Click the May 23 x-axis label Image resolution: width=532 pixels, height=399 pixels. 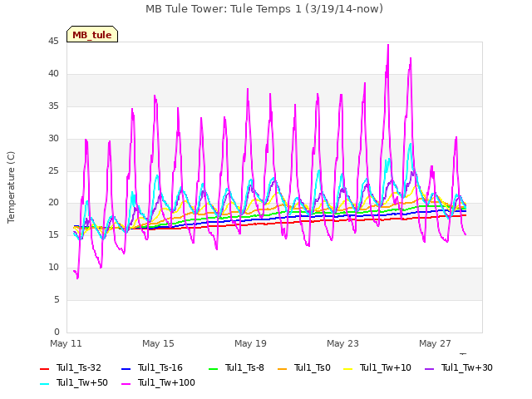coord(342,343)
